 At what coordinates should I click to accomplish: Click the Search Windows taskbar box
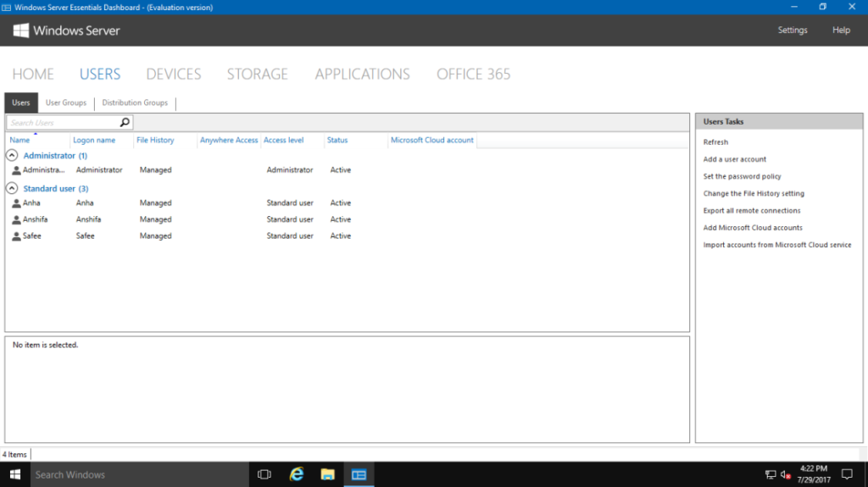tap(139, 474)
